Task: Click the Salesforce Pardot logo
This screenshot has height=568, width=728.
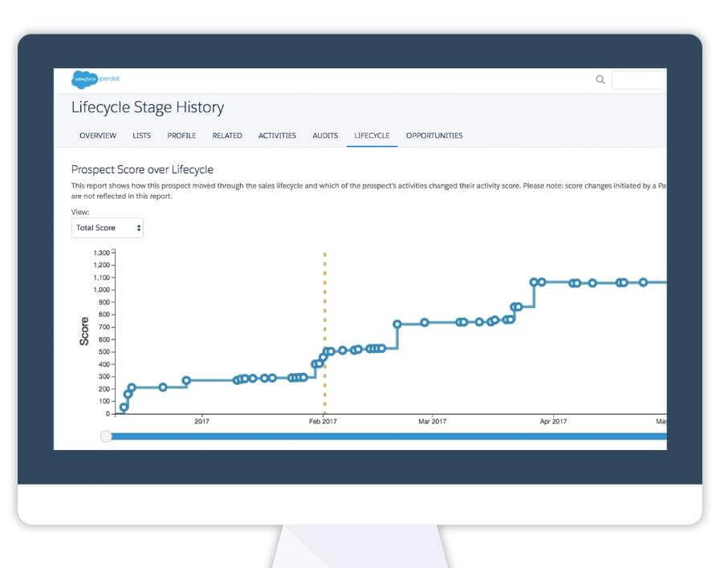Action: (96, 79)
